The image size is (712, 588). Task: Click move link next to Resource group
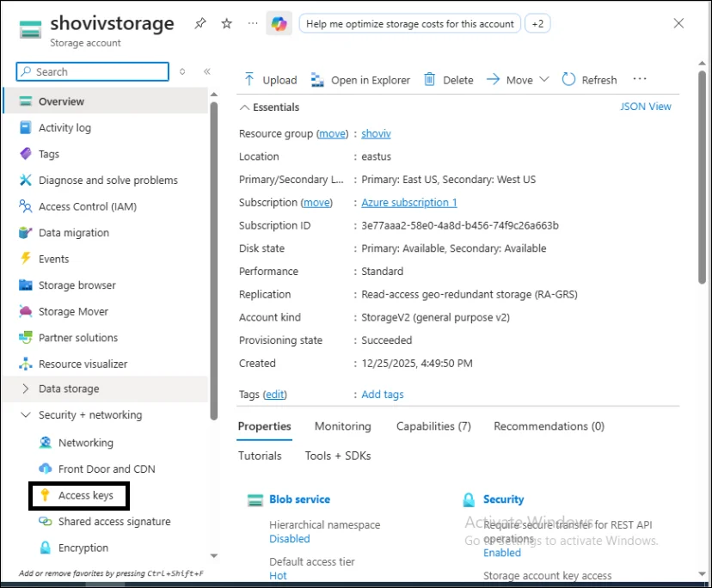tap(333, 133)
